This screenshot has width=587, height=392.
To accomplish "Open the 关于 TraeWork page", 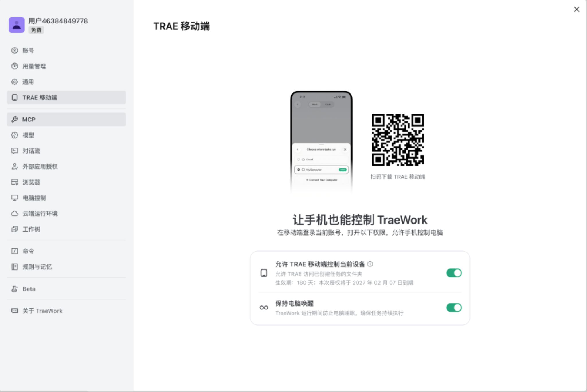I will click(66, 311).
